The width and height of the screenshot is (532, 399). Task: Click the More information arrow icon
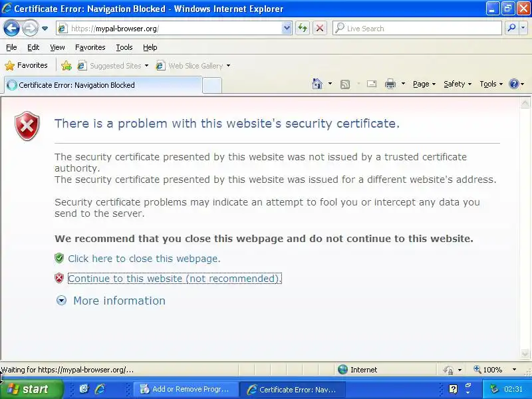[61, 301]
